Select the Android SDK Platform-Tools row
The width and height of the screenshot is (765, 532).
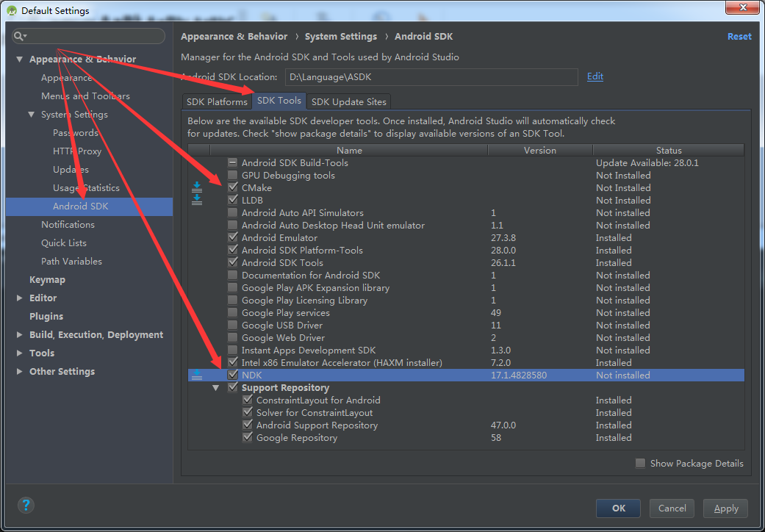click(466, 250)
